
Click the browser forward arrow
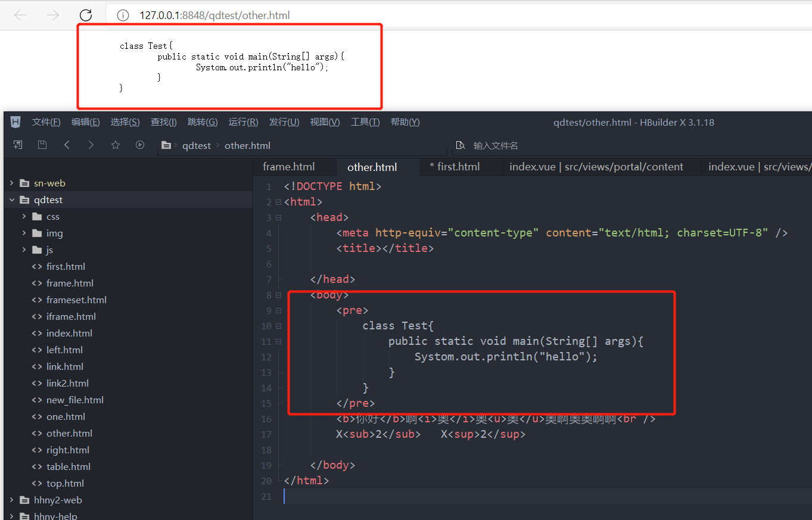tap(53, 15)
